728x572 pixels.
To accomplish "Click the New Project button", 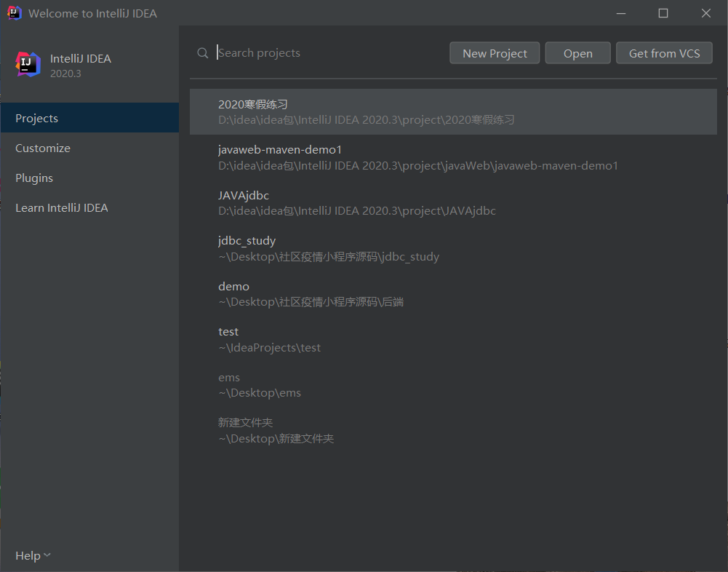I will [495, 53].
